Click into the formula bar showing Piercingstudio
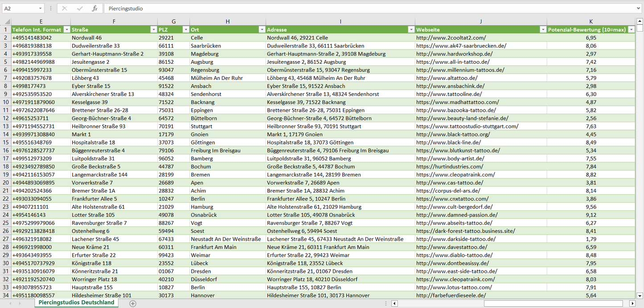644x308 pixels. 357,8
